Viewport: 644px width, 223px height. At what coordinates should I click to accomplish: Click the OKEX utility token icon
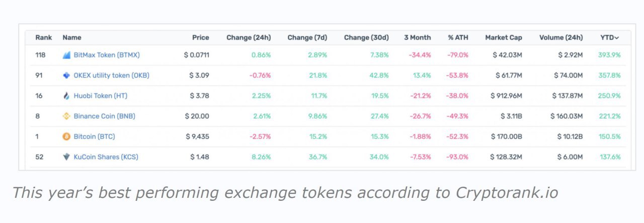(x=66, y=76)
